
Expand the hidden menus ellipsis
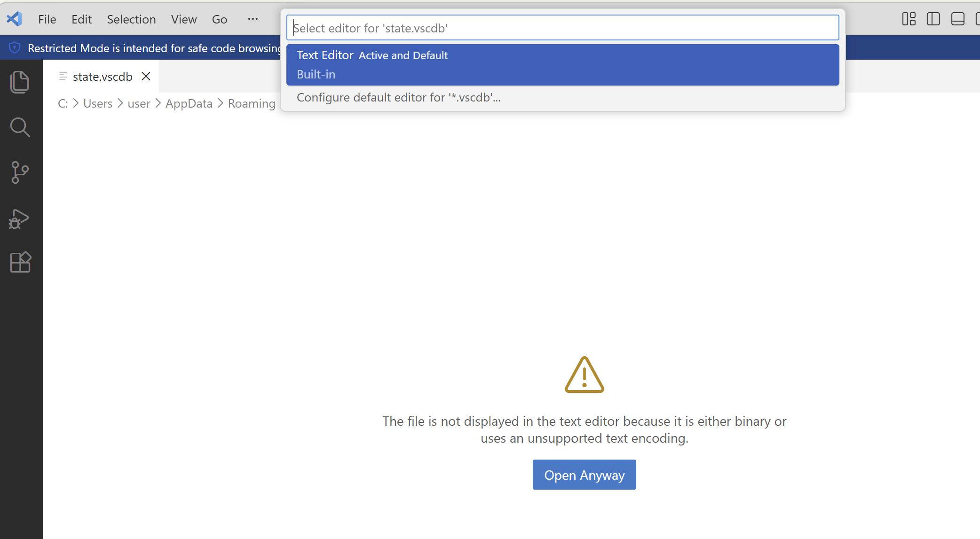253,19
